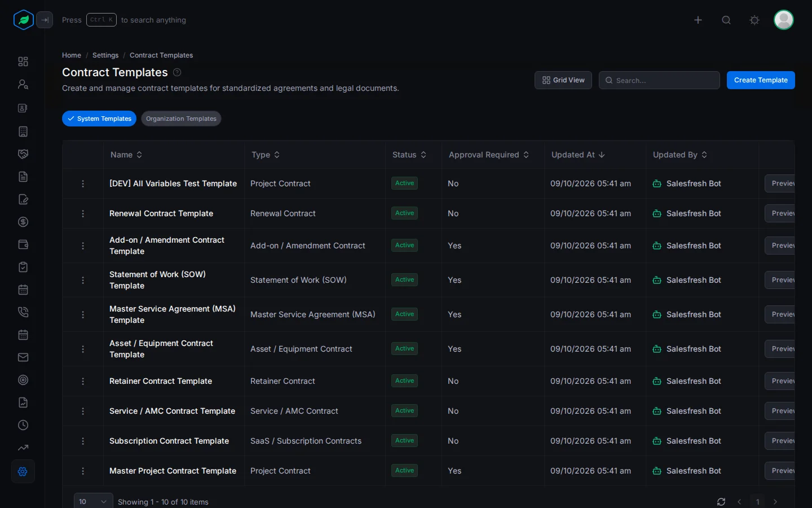The height and width of the screenshot is (508, 812).
Task: Select the System Templates tab
Action: pyautogui.click(x=99, y=119)
